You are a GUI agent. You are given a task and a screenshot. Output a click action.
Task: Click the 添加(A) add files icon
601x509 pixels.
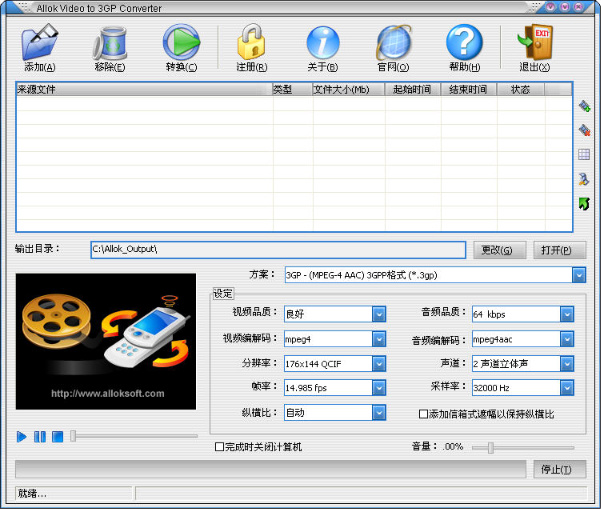tap(39, 42)
